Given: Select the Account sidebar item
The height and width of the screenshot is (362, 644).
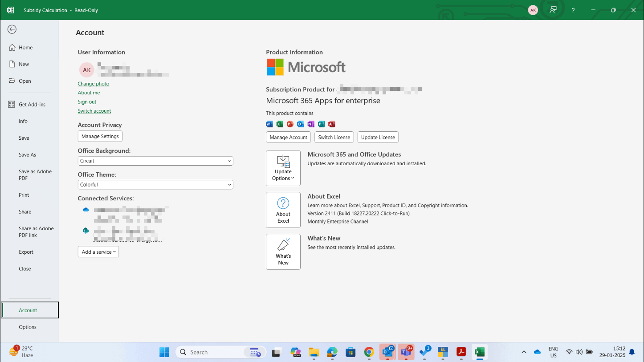Looking at the screenshot, I should pyautogui.click(x=29, y=310).
